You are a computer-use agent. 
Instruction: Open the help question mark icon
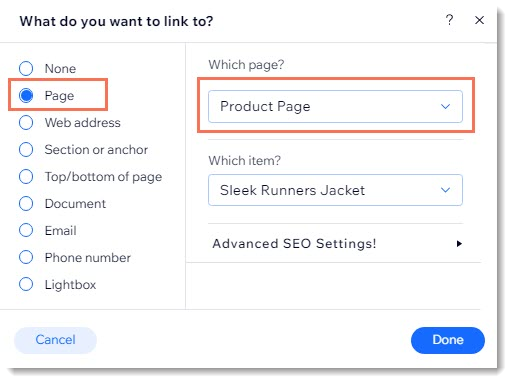[449, 20]
